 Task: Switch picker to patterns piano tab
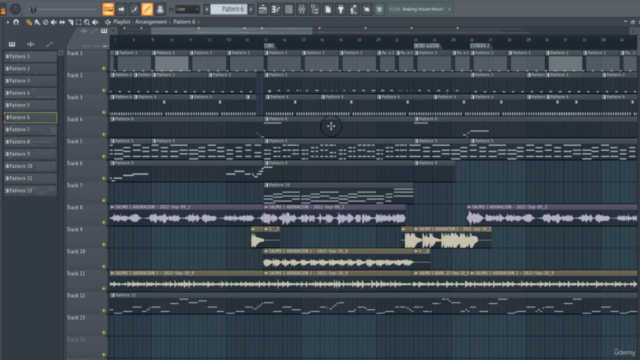[x=12, y=44]
